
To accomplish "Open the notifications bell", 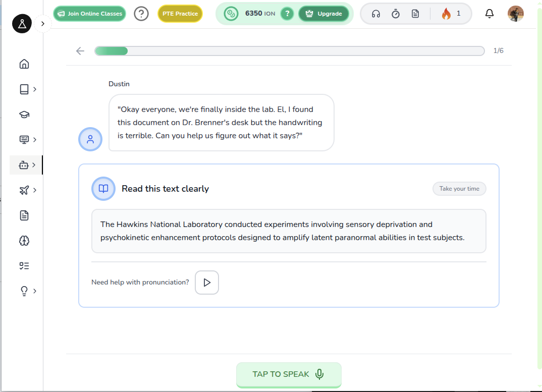I will pos(489,14).
